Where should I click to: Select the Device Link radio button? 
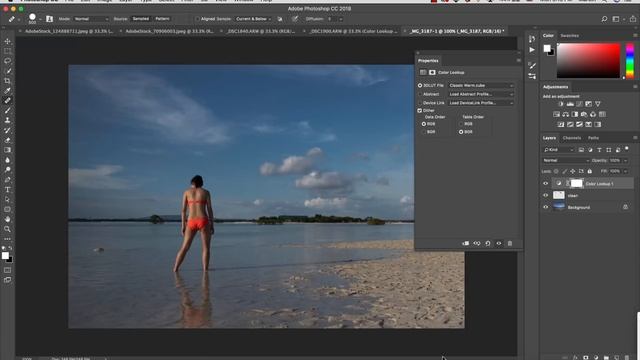(420, 103)
